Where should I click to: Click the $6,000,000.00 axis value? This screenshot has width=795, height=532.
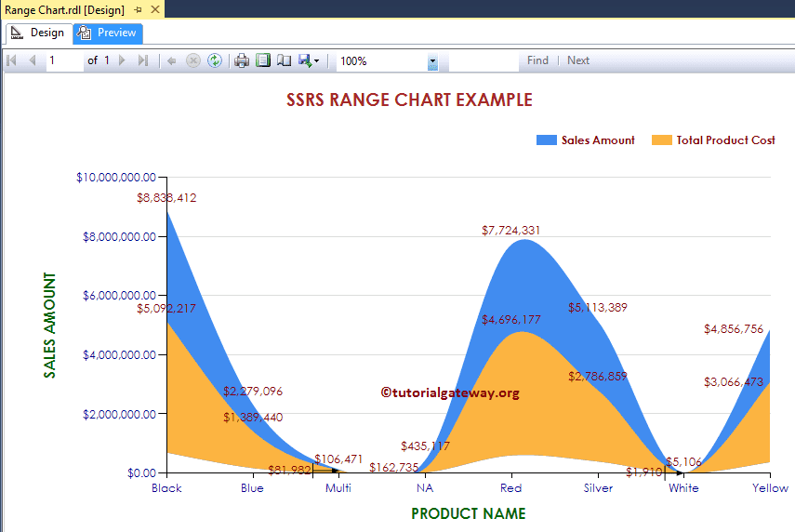coord(119,295)
